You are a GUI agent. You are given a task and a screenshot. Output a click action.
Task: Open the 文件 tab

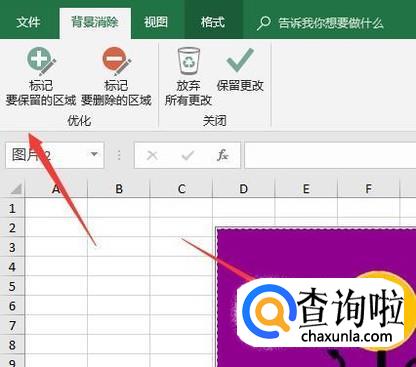point(28,22)
